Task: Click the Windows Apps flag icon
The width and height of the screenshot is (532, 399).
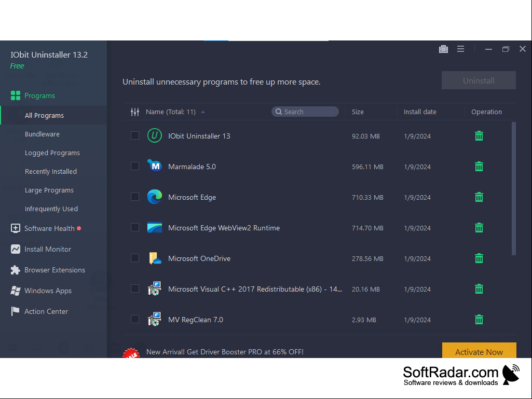Action: click(15, 291)
